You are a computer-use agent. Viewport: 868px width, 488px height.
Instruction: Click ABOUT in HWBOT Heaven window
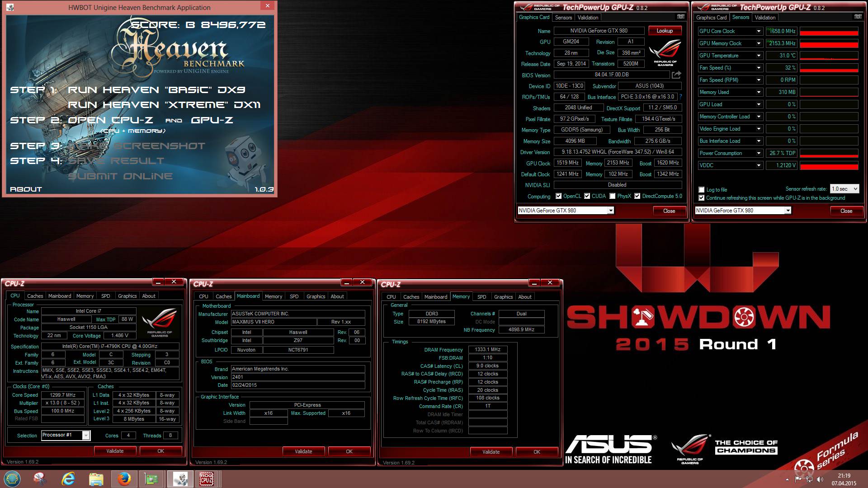click(x=26, y=189)
